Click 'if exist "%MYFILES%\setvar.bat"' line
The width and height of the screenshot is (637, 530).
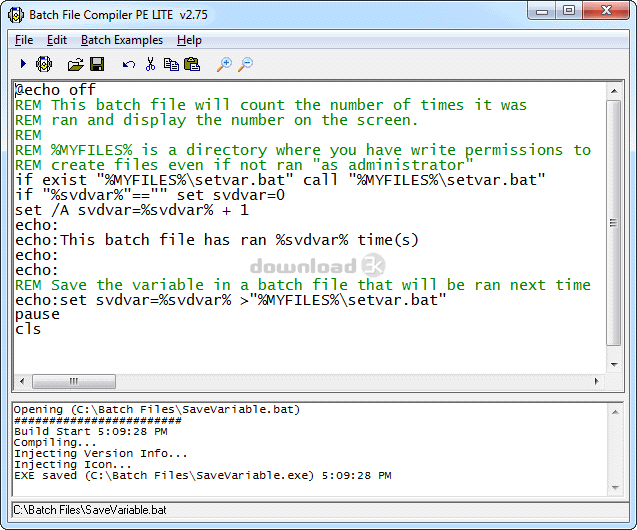[280, 180]
